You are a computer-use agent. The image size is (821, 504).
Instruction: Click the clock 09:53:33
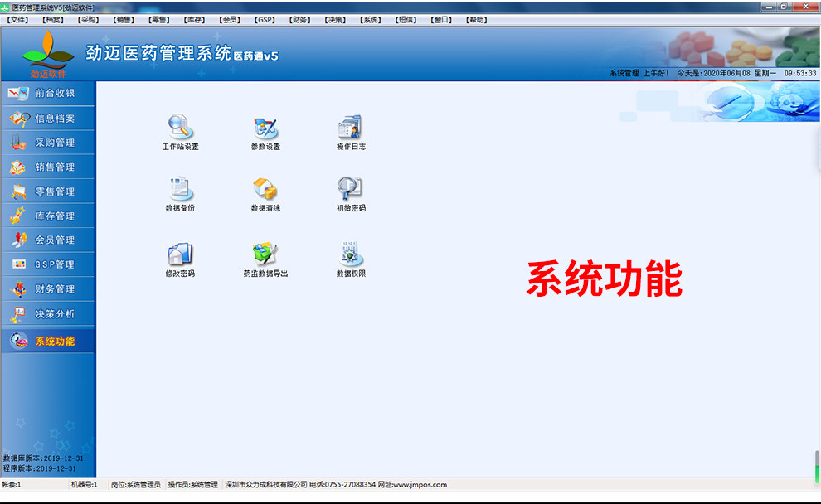click(800, 73)
